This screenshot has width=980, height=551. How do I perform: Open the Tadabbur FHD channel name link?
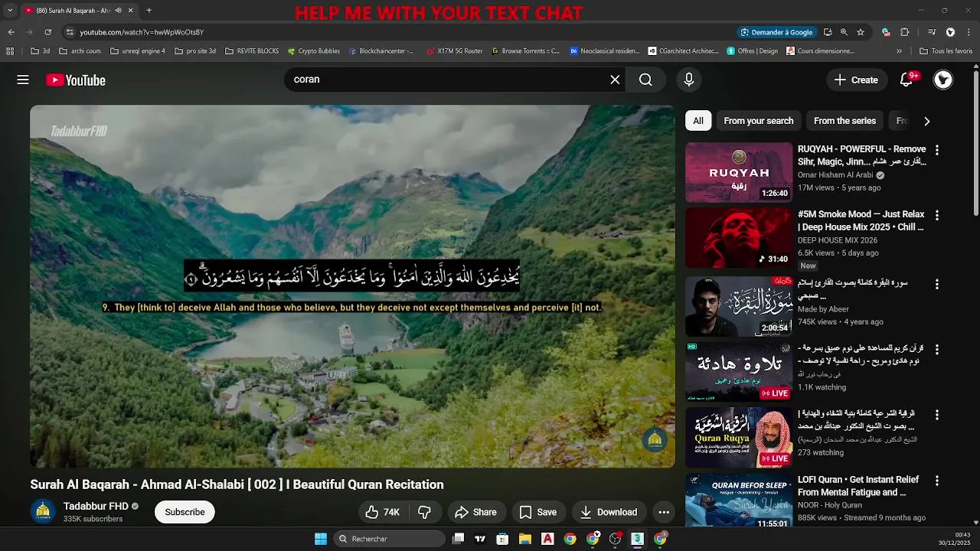point(96,506)
